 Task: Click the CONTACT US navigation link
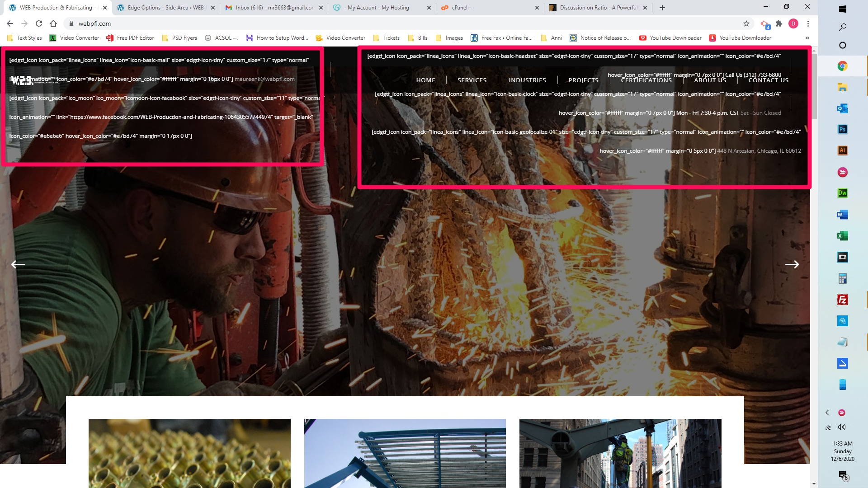[x=768, y=80]
